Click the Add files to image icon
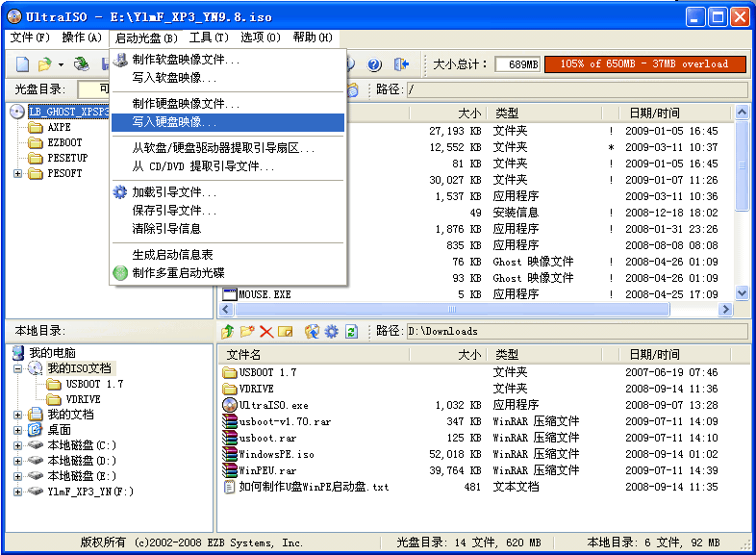Viewport: 756px width, 555px height. pyautogui.click(x=312, y=331)
